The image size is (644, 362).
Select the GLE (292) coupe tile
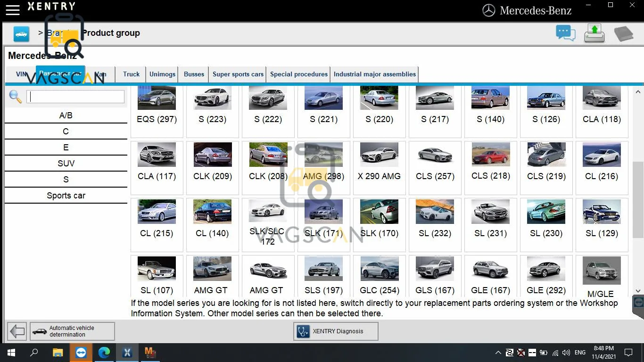coord(546,275)
